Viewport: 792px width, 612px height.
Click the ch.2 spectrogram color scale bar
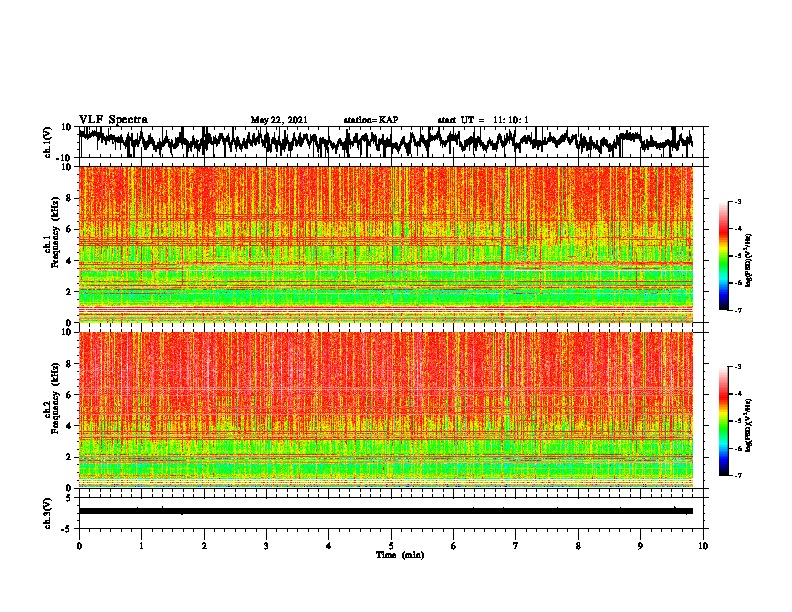tap(724, 421)
